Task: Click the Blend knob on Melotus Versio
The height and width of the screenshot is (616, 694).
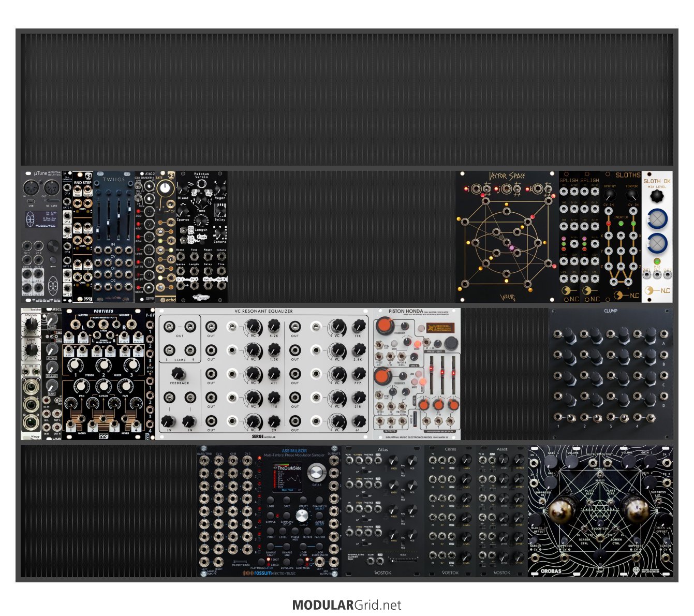Action: point(183,188)
